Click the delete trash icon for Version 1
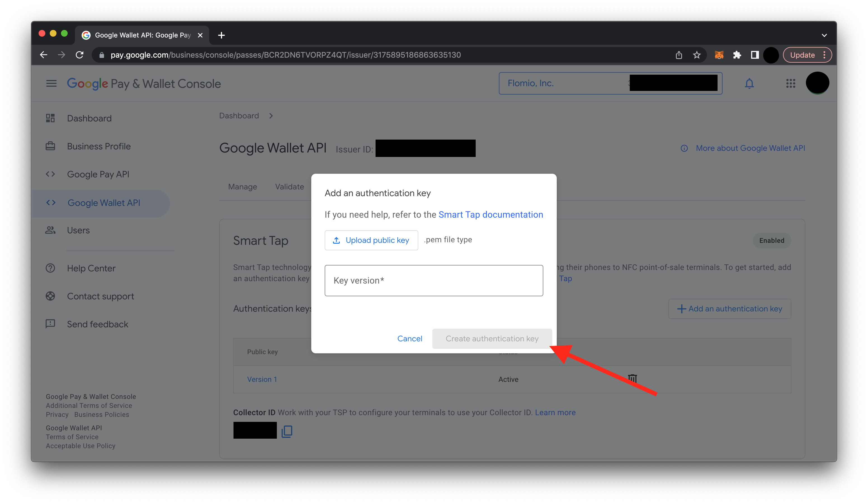Screen dimensions: 868x503 [632, 379]
